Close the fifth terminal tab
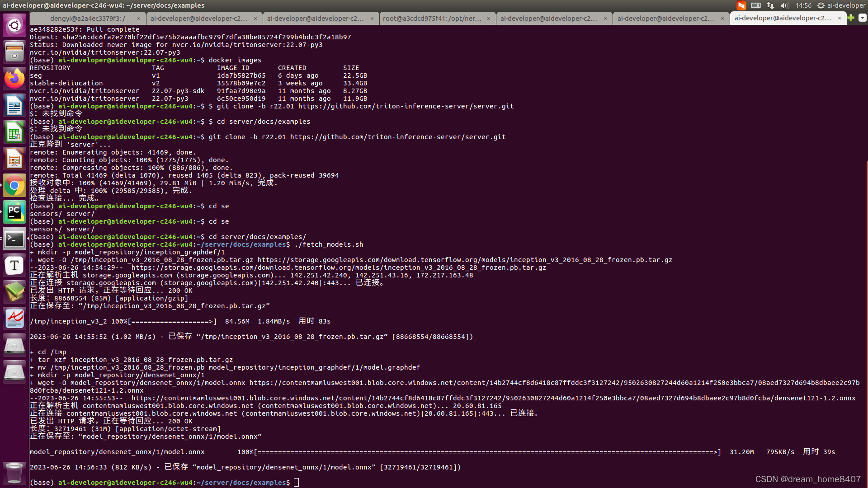 pyautogui.click(x=605, y=19)
